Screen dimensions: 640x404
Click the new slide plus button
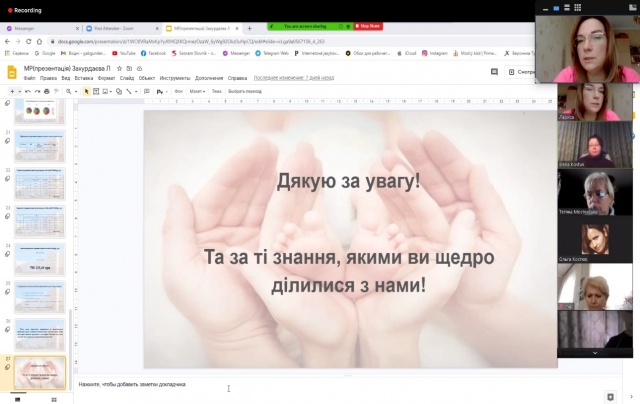point(12,91)
